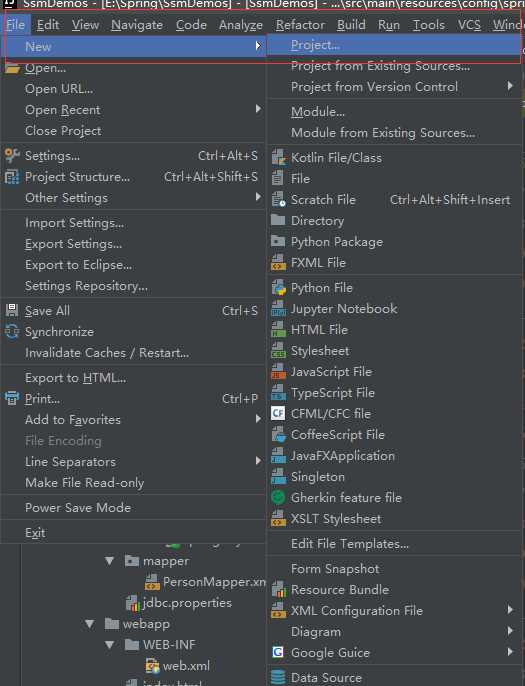Expand the Add to Favorites submenu arrow

click(258, 419)
